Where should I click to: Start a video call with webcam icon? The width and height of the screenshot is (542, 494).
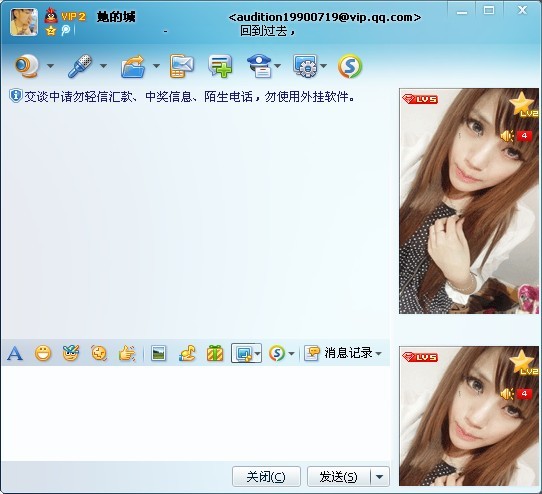tap(27, 66)
